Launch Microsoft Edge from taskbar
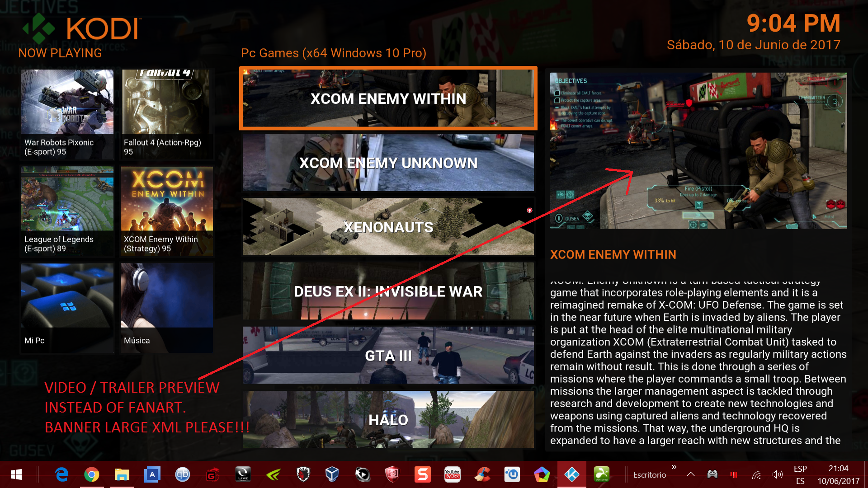The image size is (868, 488). point(62,474)
